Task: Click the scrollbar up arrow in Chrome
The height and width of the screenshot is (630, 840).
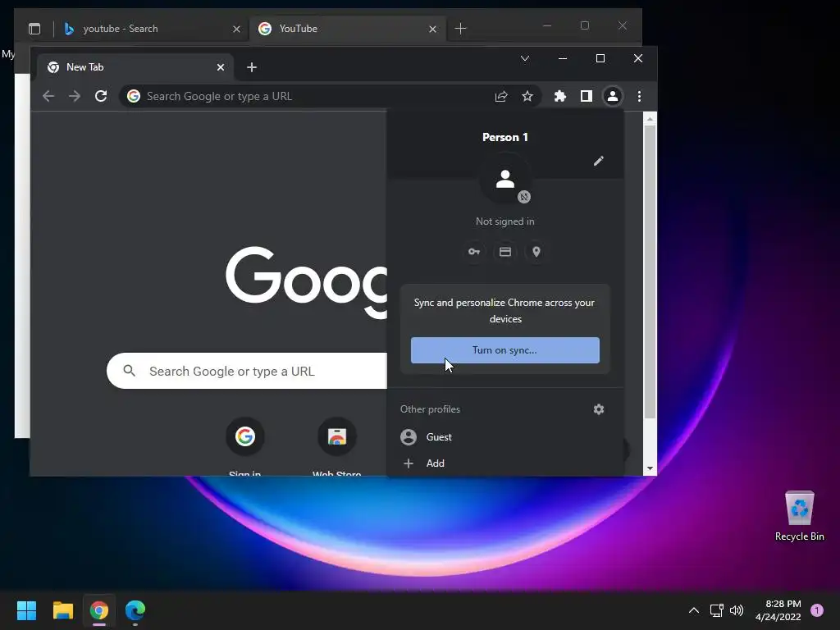Action: 650,119
